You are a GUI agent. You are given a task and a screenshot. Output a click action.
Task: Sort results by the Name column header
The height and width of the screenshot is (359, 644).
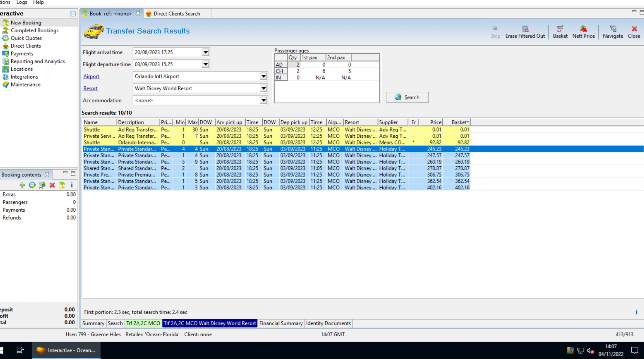click(x=100, y=122)
